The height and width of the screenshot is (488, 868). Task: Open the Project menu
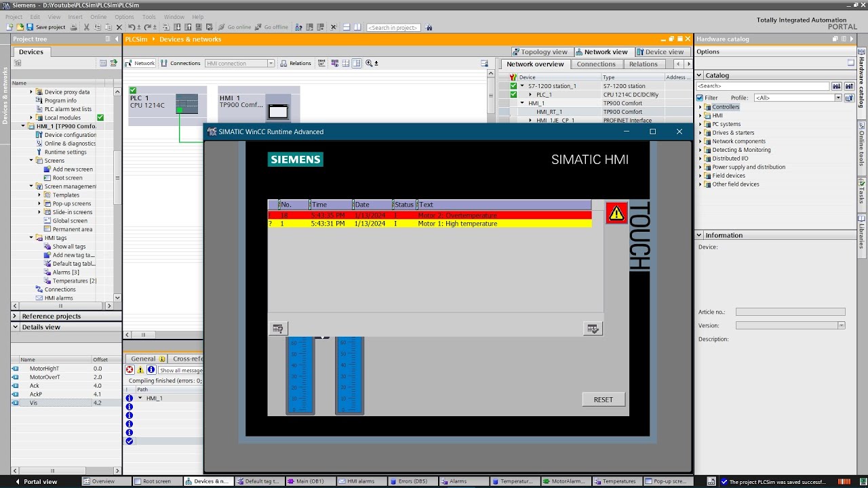tap(14, 17)
